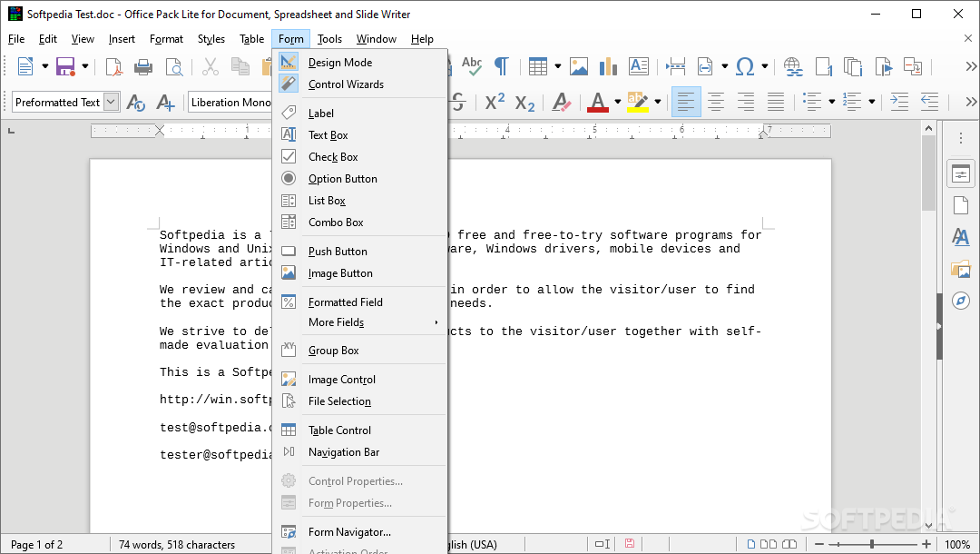This screenshot has width=980, height=554.
Task: Export directly as PDF icon
Action: (113, 66)
